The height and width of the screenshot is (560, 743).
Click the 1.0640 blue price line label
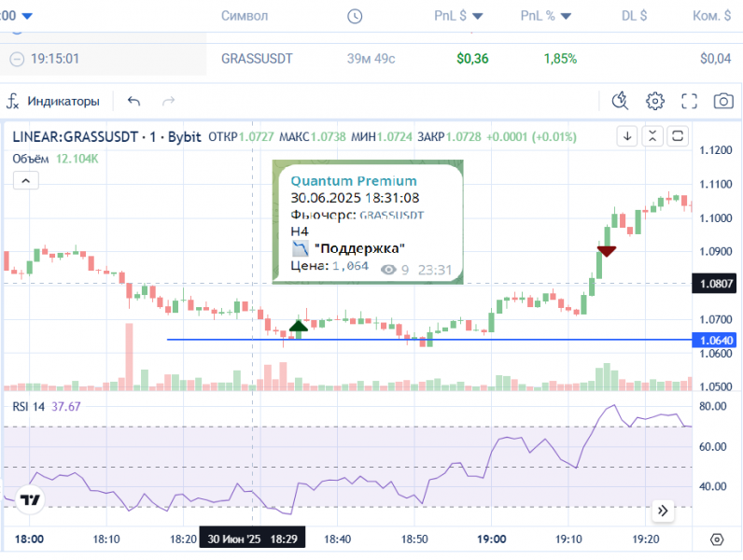716,340
